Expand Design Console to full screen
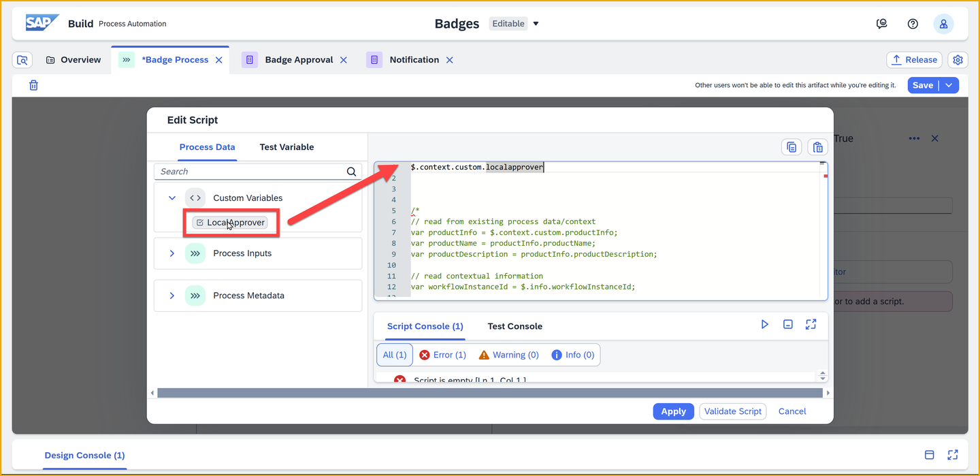This screenshot has width=980, height=476. pyautogui.click(x=953, y=455)
